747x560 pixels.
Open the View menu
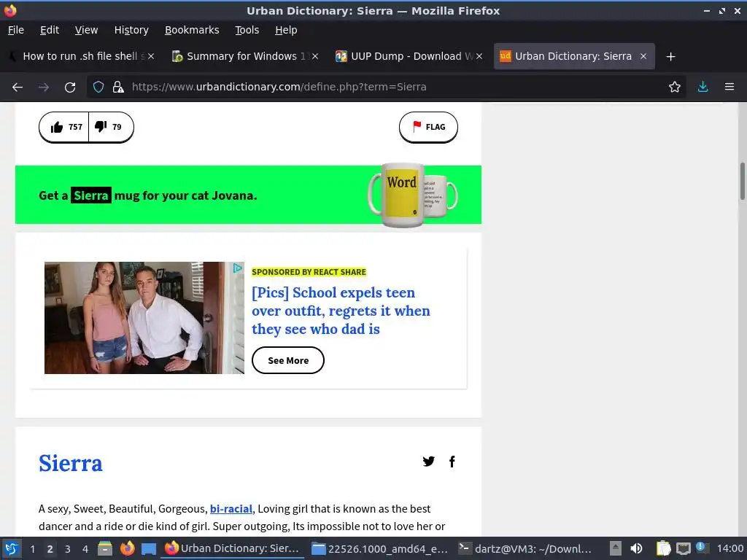coord(86,30)
